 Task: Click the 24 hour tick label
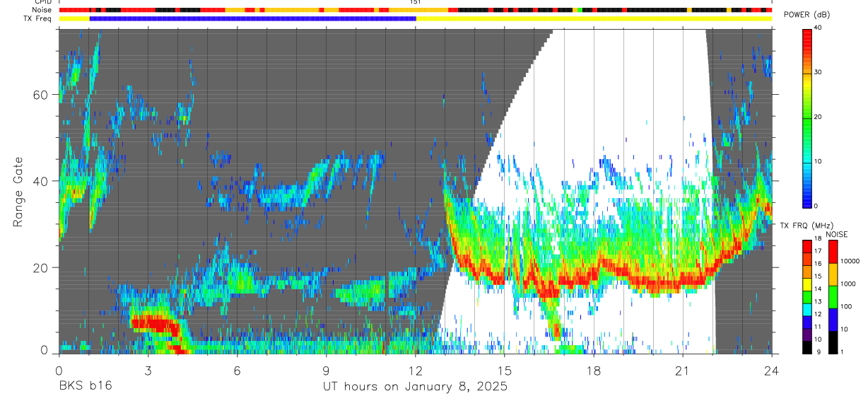point(771,370)
